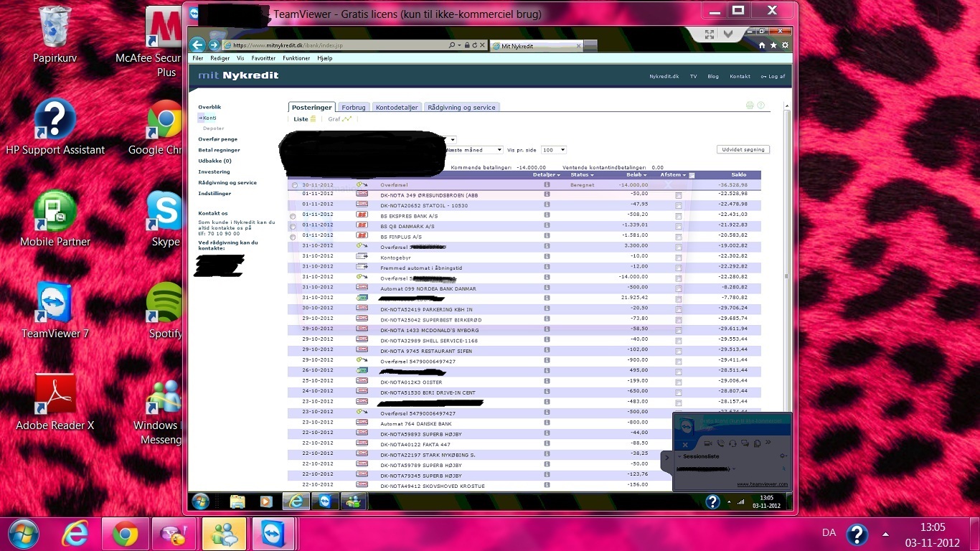Click the 'Log af' link
Image resolution: width=980 pixels, height=551 pixels.
(x=773, y=76)
